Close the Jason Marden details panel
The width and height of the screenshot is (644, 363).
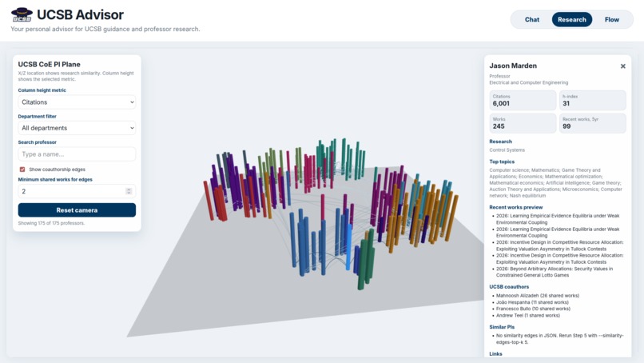pos(622,66)
